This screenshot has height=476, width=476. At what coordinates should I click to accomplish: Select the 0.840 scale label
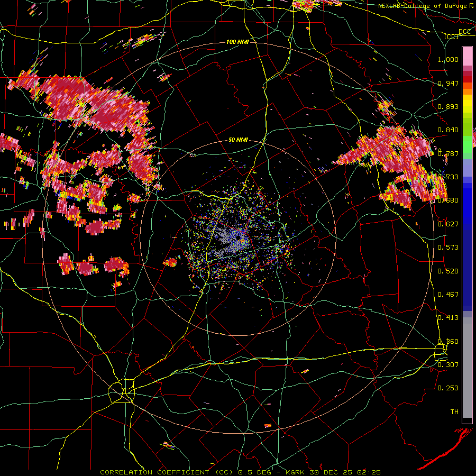tap(448, 130)
